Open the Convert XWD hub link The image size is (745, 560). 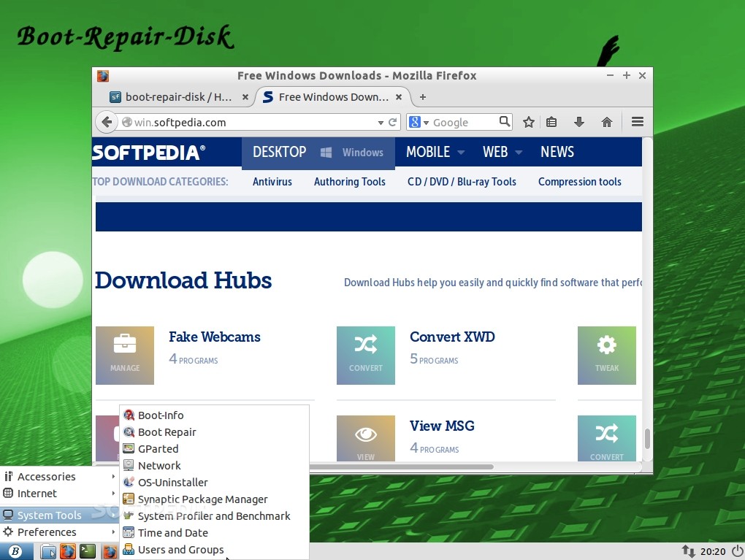tap(452, 337)
